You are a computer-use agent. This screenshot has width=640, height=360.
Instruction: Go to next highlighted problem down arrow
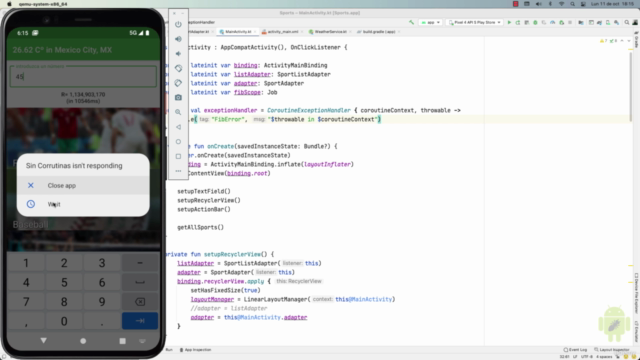pyautogui.click(x=629, y=41)
